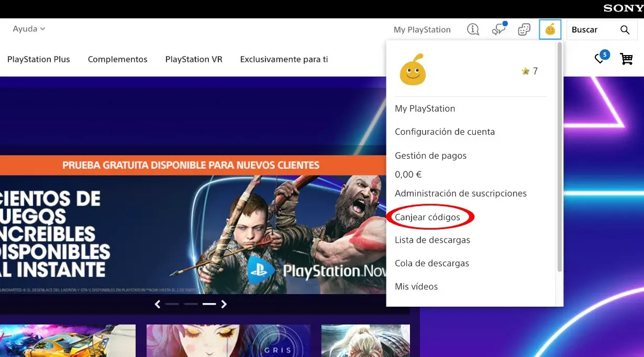Click the gold trophy level icon

coord(526,71)
